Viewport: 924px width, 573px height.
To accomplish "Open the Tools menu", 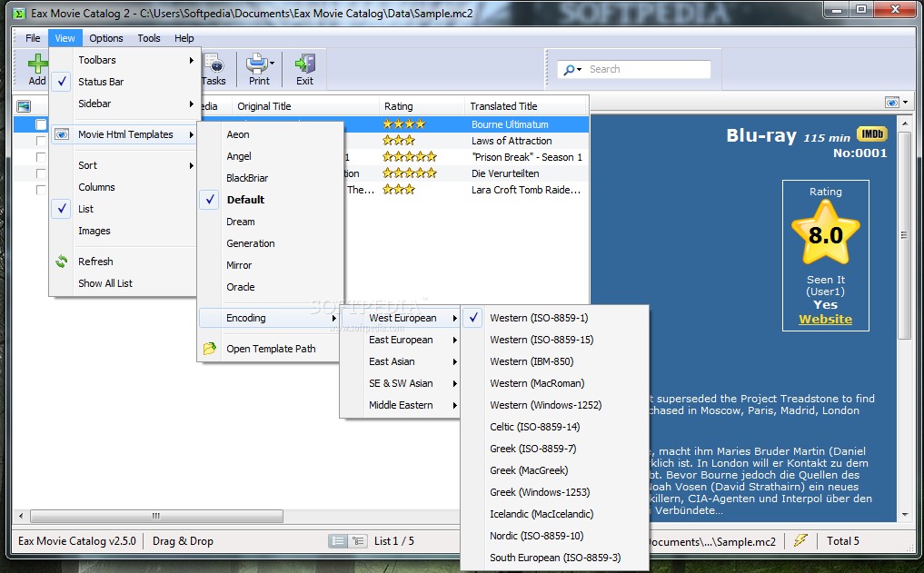I will click(149, 38).
